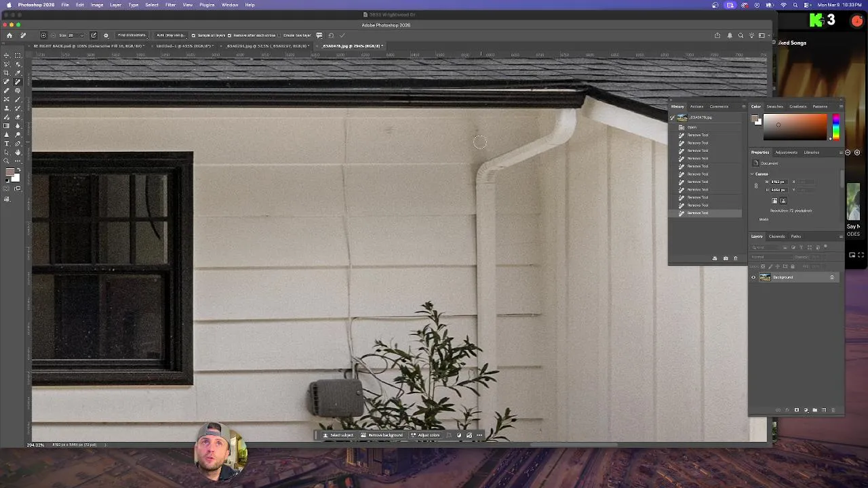Select the Dodge tool
868x488 pixels.
tap(18, 134)
